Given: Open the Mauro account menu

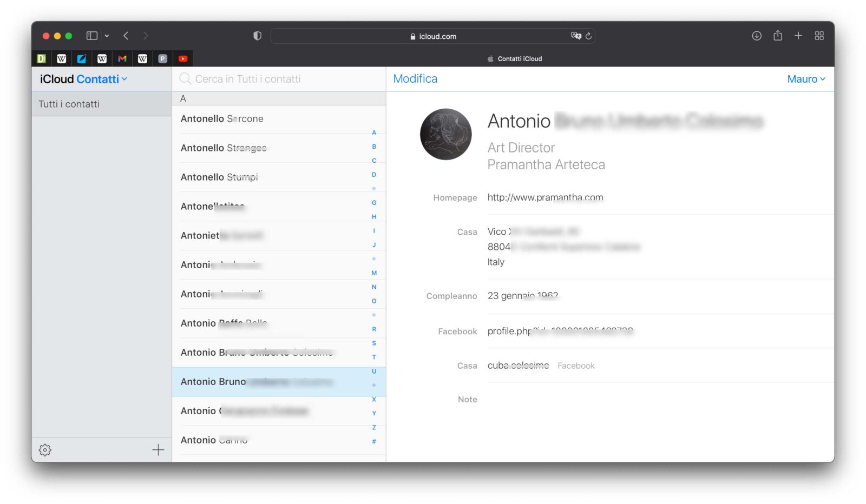Looking at the screenshot, I should click(x=806, y=79).
